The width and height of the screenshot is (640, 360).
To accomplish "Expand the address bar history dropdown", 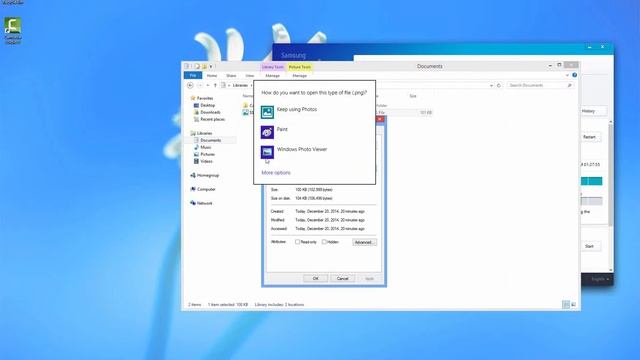I will 491,85.
